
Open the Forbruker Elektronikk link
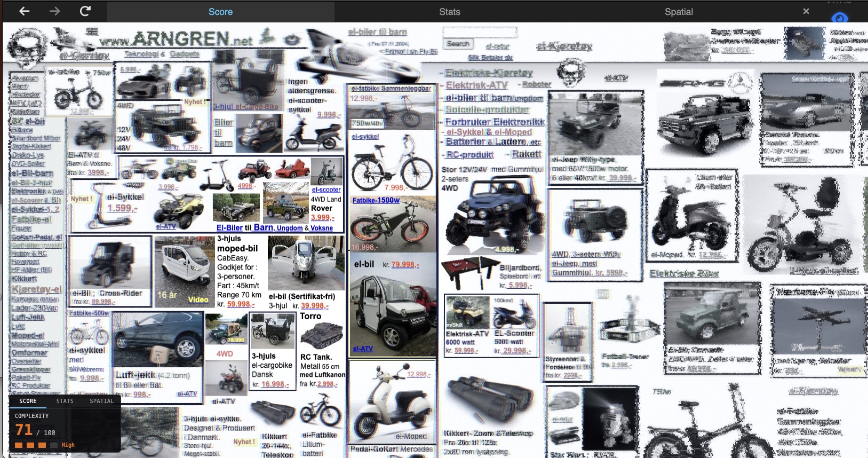coord(495,122)
